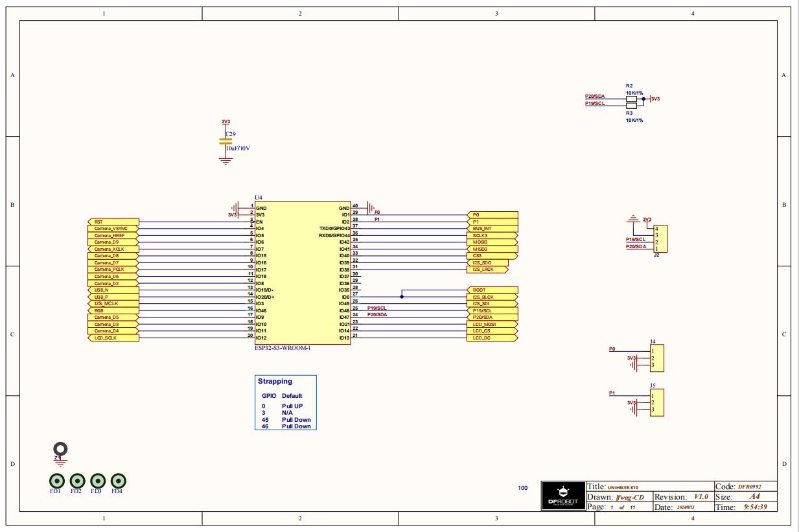The height and width of the screenshot is (532, 799).
Task: Click the J5 connector symbol
Action: 656,402
